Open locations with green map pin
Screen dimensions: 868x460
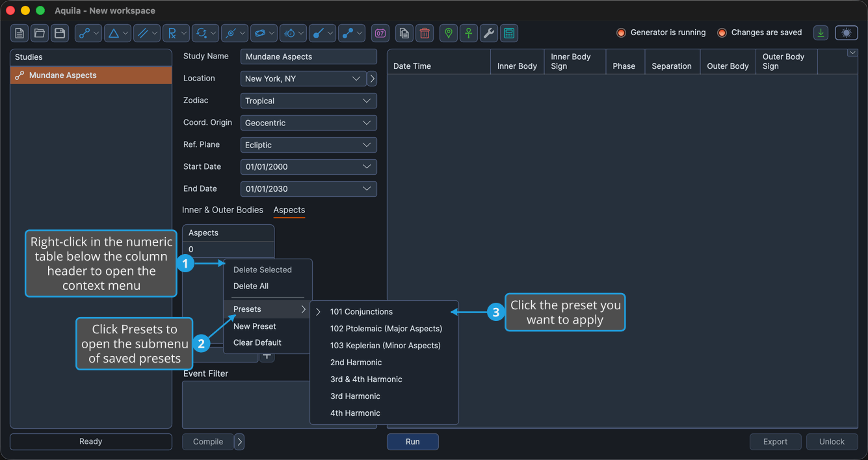pyautogui.click(x=449, y=33)
